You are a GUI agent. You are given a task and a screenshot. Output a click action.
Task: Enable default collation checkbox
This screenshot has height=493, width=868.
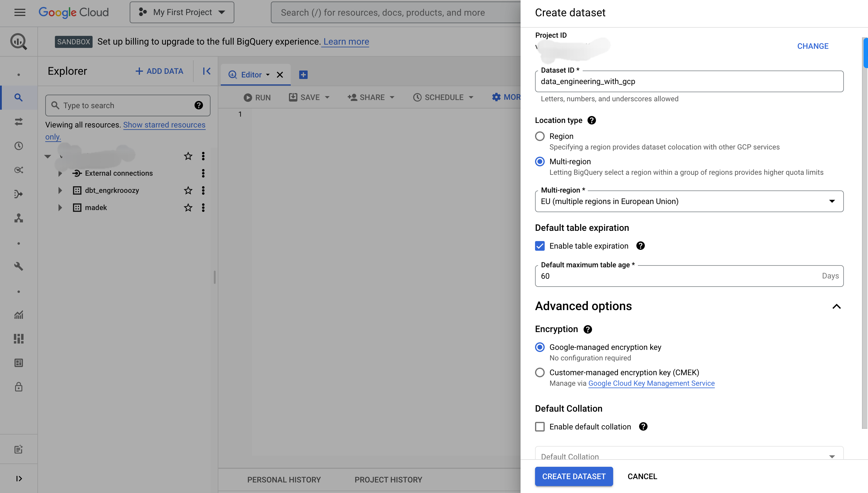click(540, 427)
